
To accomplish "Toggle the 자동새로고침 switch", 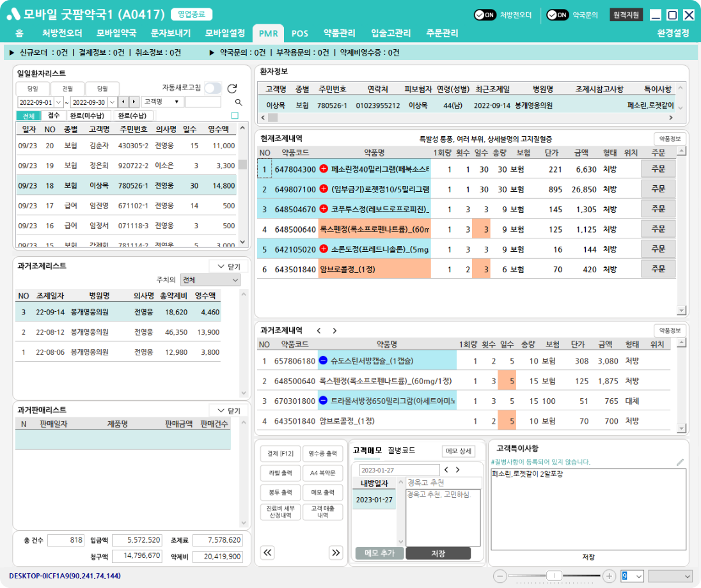I will click(x=213, y=89).
